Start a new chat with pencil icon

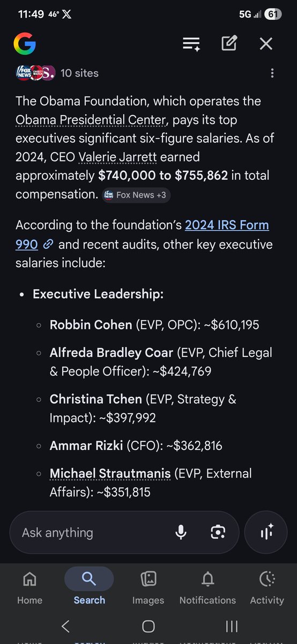tap(229, 43)
